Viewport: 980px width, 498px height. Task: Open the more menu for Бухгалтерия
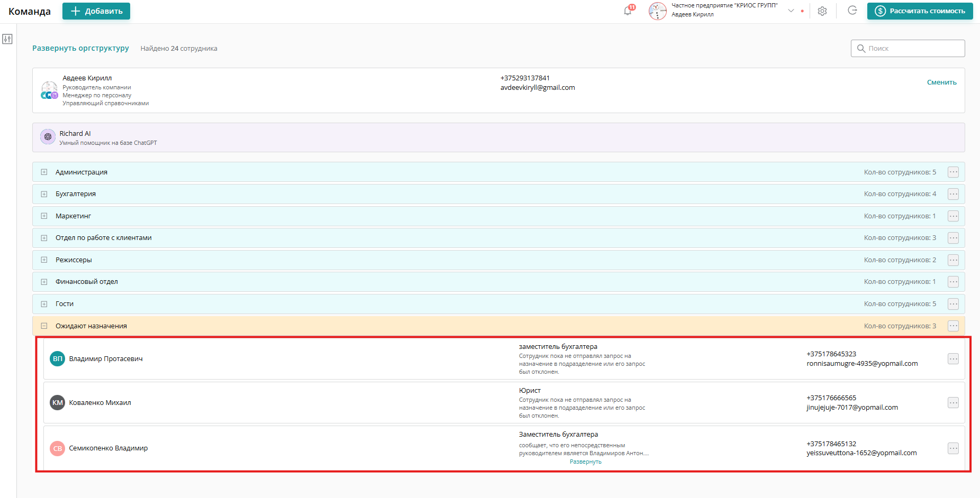pyautogui.click(x=953, y=194)
